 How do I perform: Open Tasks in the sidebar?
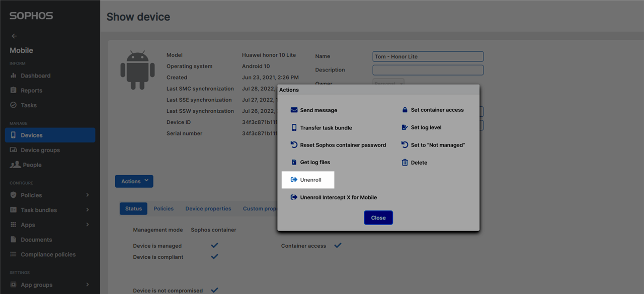click(29, 105)
